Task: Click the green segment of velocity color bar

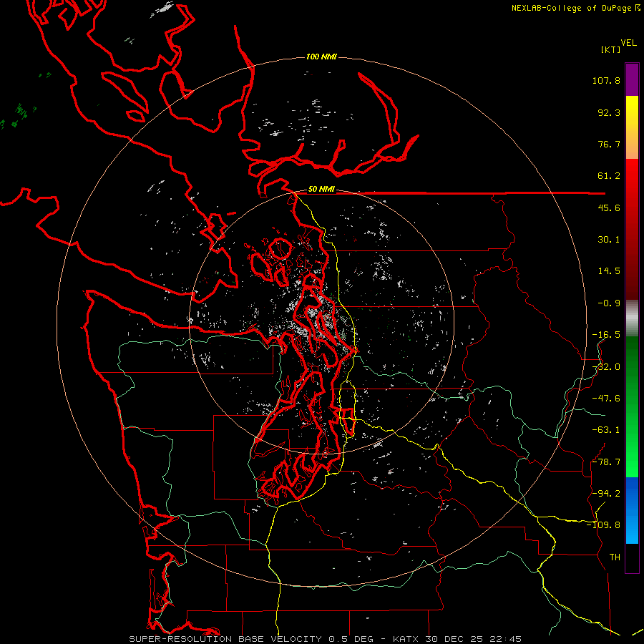Action: (x=632, y=406)
